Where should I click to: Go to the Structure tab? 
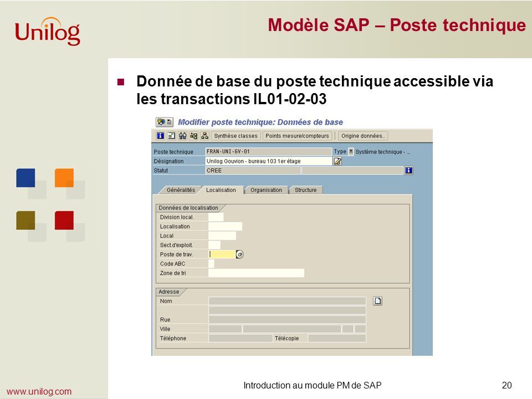[x=306, y=190]
